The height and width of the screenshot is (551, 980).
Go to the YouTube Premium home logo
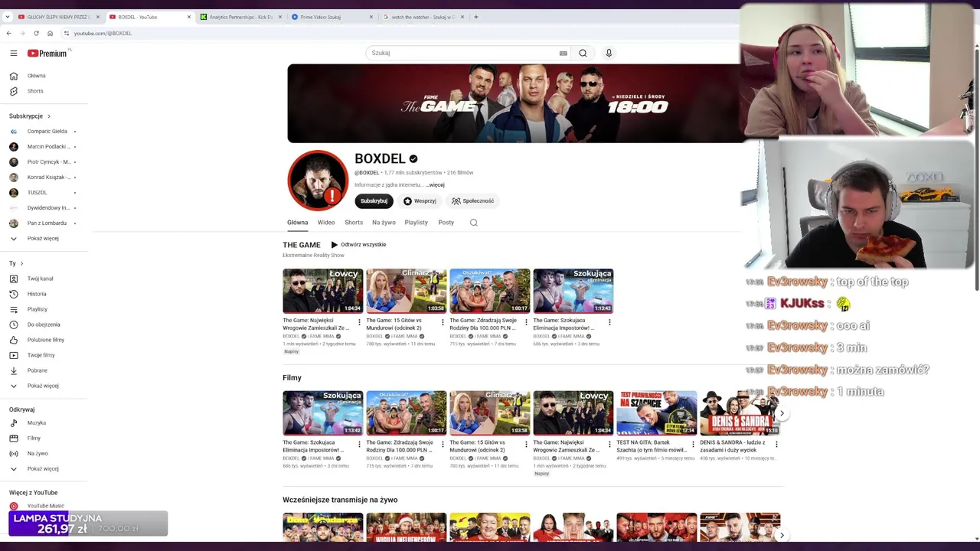pyautogui.click(x=47, y=54)
